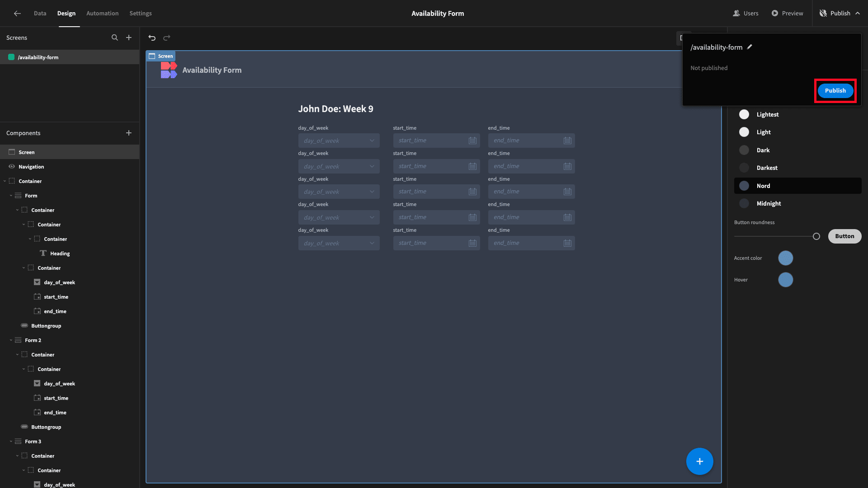Click the Button roundness slider handle

click(816, 236)
